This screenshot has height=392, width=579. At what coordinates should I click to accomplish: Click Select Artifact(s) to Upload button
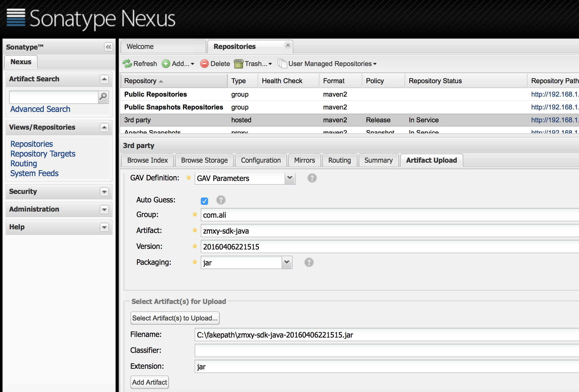click(175, 318)
